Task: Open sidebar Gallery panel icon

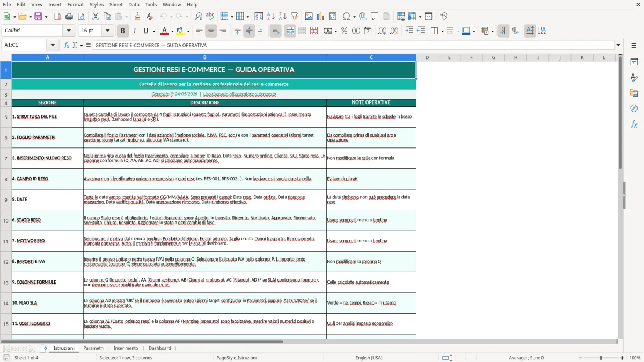Action: 634,93
